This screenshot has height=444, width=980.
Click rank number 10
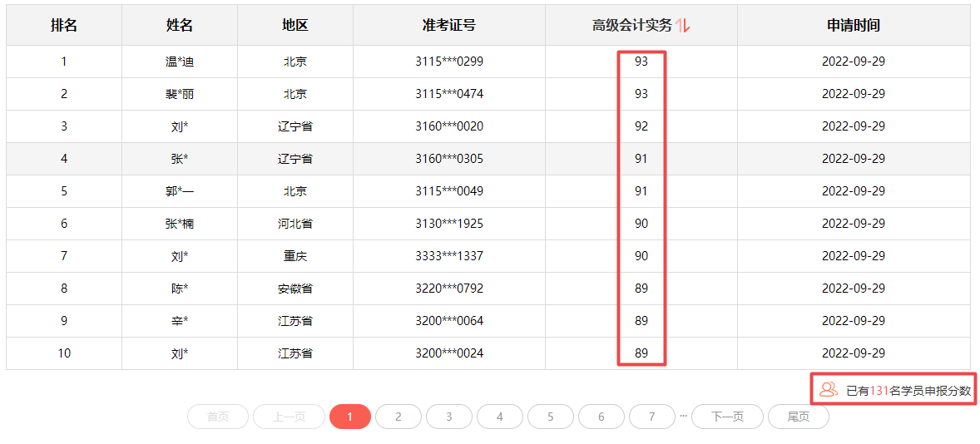[64, 353]
